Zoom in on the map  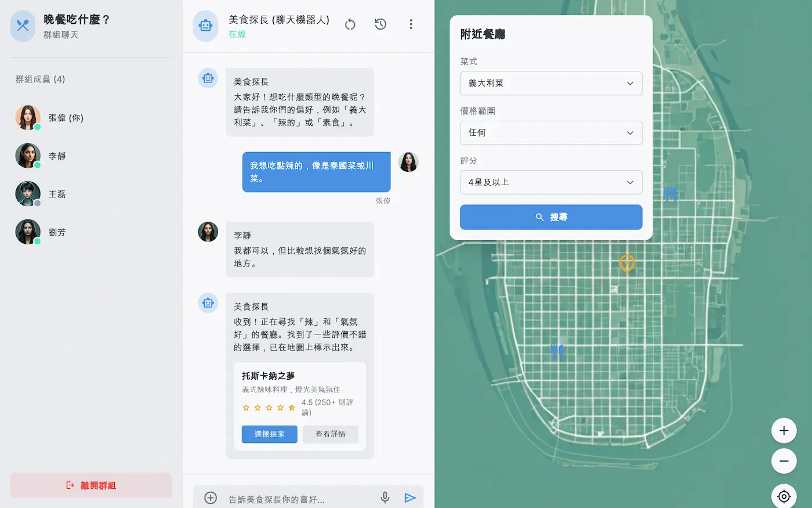(784, 431)
